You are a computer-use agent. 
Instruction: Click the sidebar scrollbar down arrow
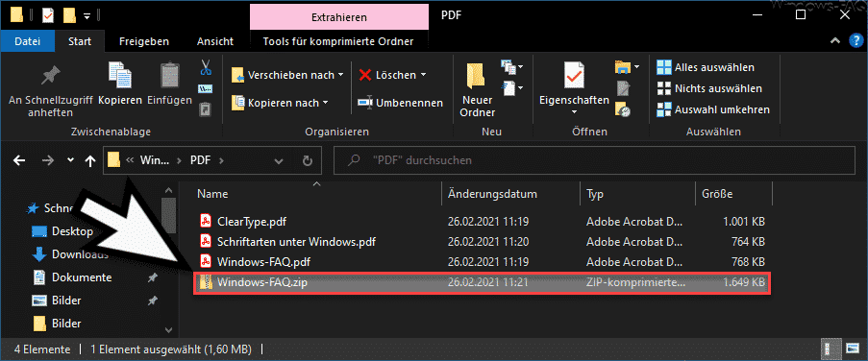(169, 330)
